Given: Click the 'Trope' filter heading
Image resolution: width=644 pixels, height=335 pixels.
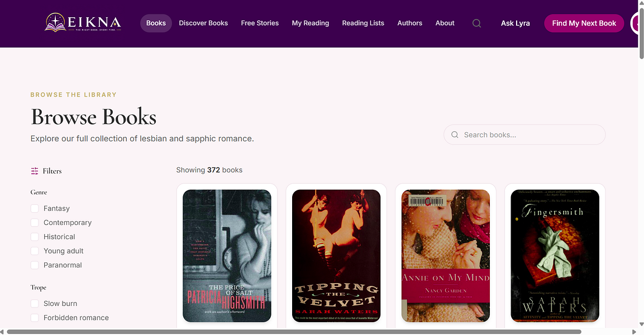Looking at the screenshot, I should pyautogui.click(x=38, y=288).
